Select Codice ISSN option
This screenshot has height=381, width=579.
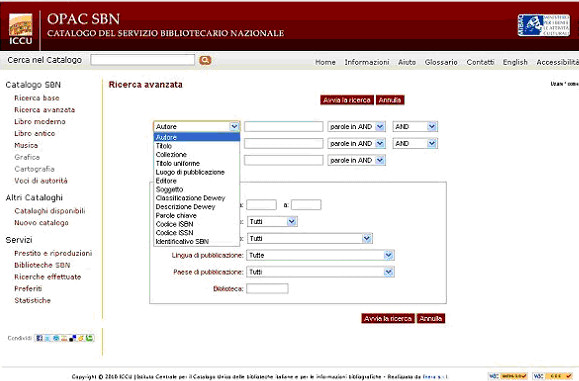196,233
